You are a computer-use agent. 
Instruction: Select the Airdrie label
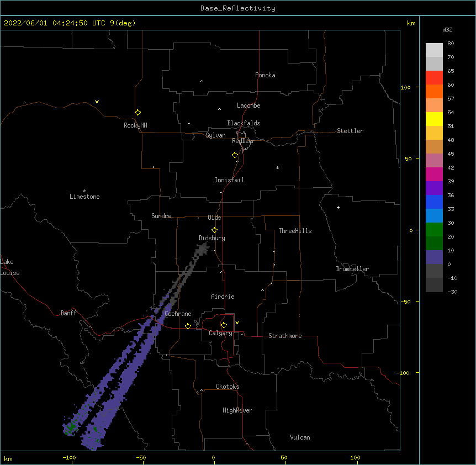223,297
